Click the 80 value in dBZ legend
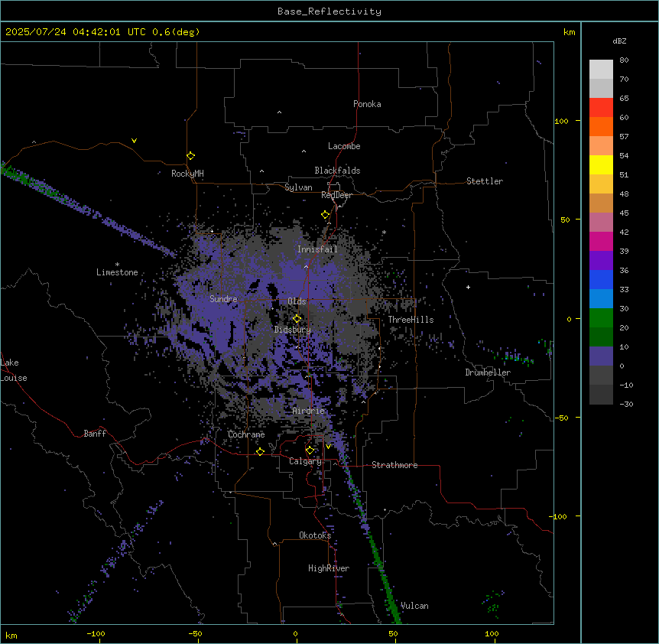This screenshot has height=644, width=659. [624, 60]
